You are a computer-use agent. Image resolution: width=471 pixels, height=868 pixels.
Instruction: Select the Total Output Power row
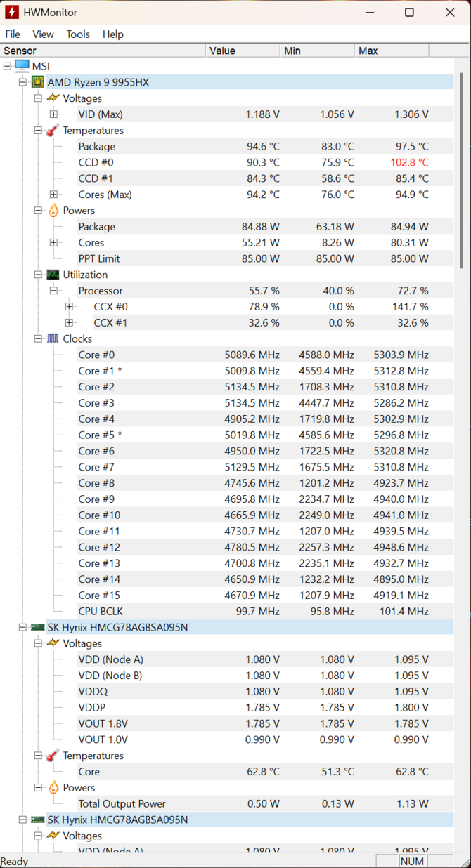coord(266,804)
